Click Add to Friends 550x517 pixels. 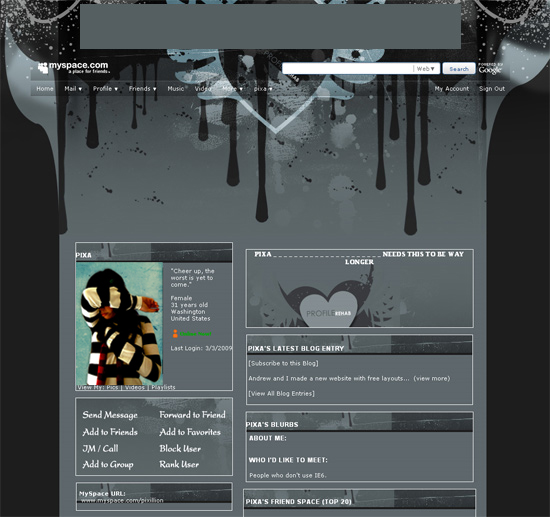tap(110, 432)
